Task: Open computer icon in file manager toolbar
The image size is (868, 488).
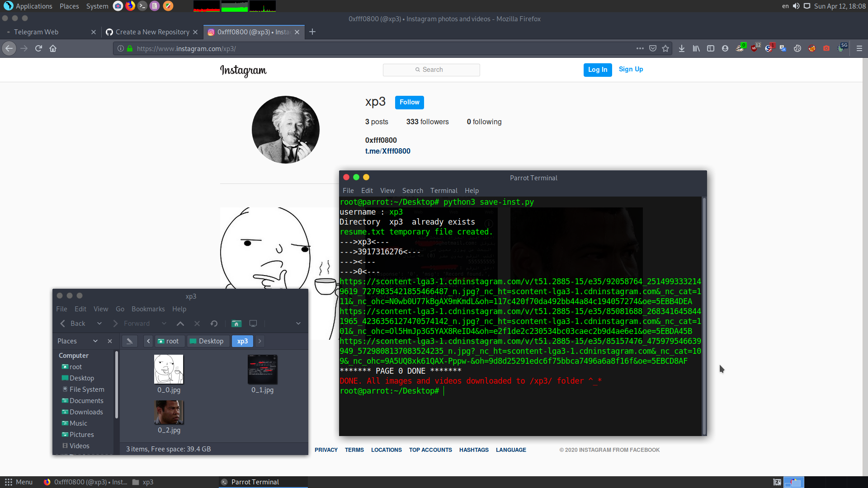Action: pos(253,324)
